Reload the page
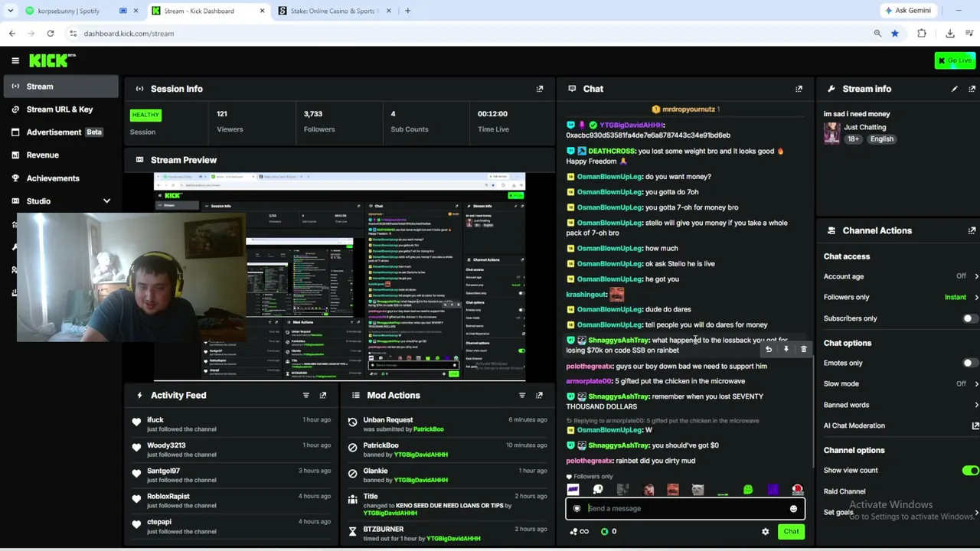 51,34
